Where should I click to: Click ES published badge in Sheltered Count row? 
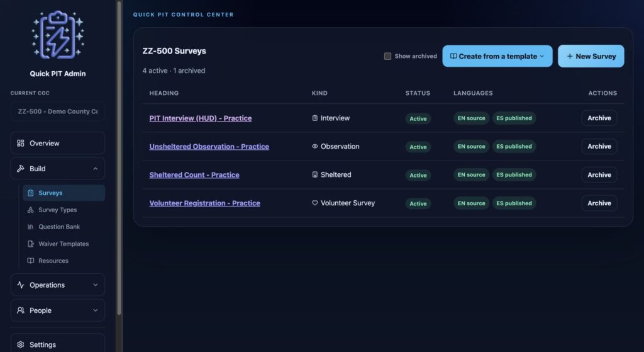[x=514, y=175]
